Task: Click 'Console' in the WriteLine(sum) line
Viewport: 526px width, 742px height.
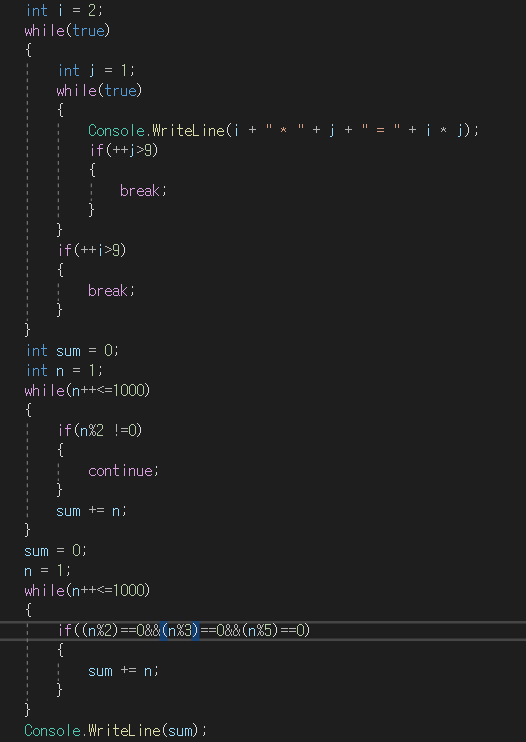Action: [53, 731]
